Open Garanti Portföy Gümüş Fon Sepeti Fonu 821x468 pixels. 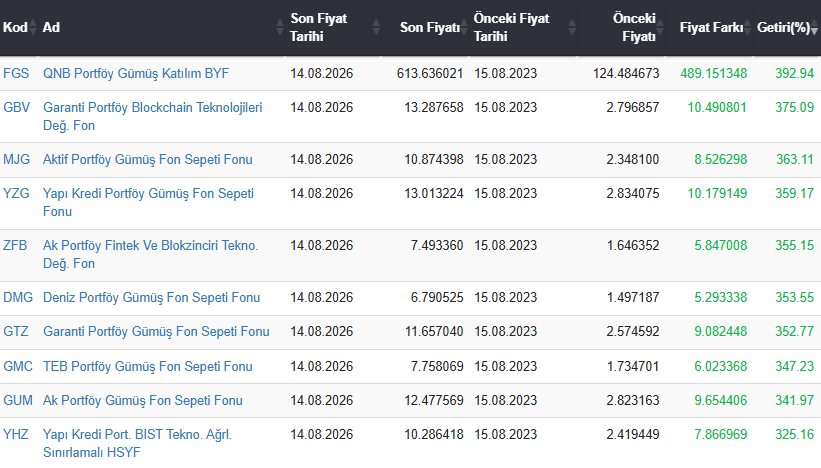pyautogui.click(x=156, y=331)
